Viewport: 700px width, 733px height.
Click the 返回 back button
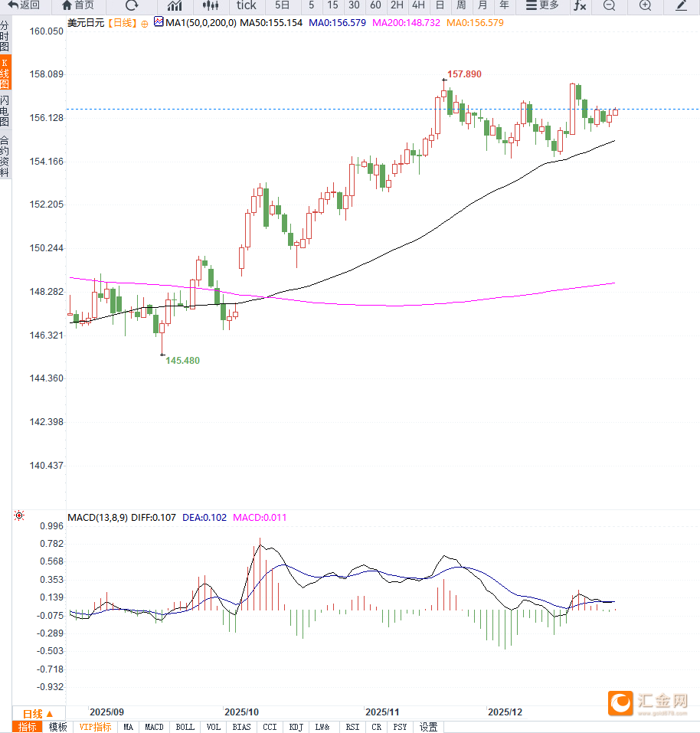24,5
